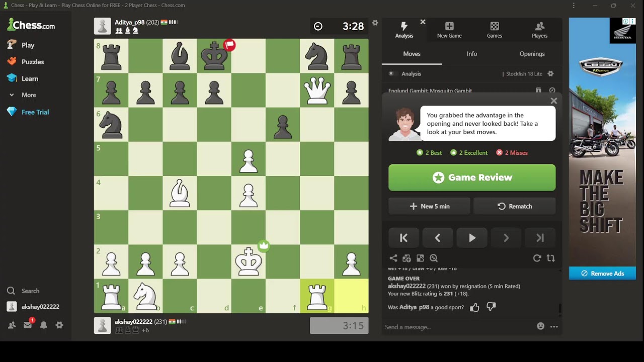Viewport: 644px width, 362px height.
Task: Click the share game icon
Action: click(393, 258)
